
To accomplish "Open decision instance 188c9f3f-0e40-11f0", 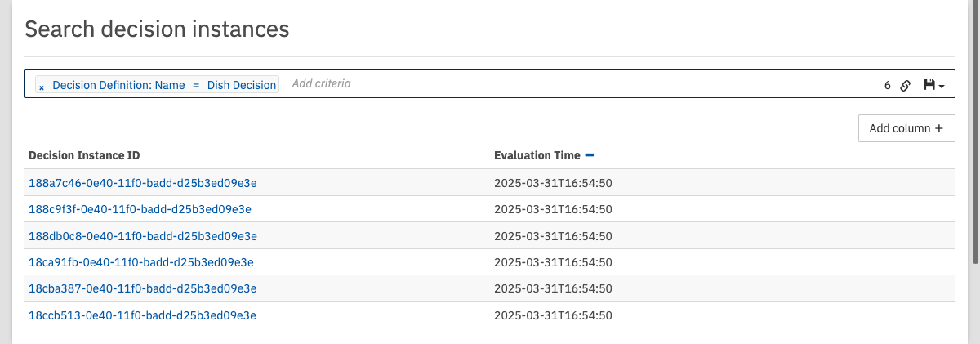I will (140, 209).
